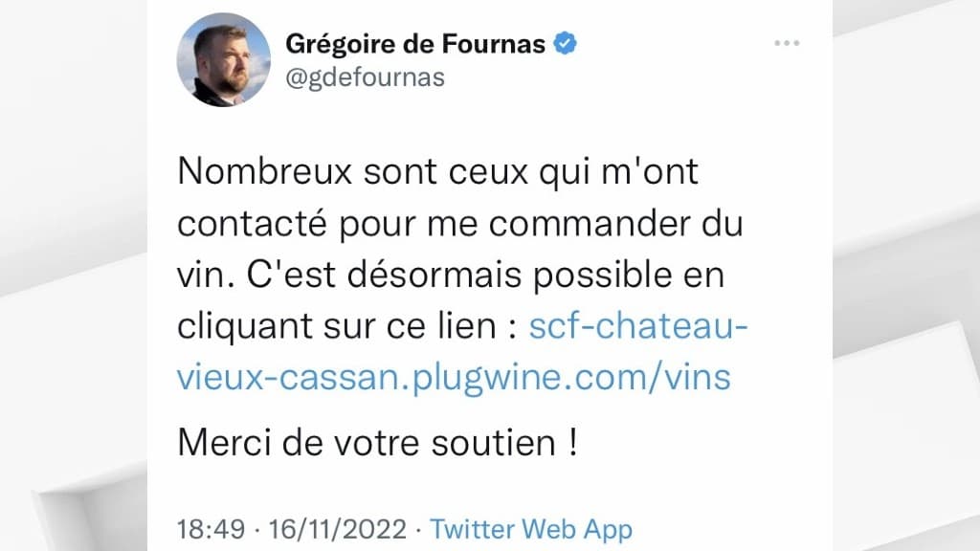This screenshot has height=551, width=980.
Task: Click the text "C'est désormais possible en"
Action: [x=487, y=275]
